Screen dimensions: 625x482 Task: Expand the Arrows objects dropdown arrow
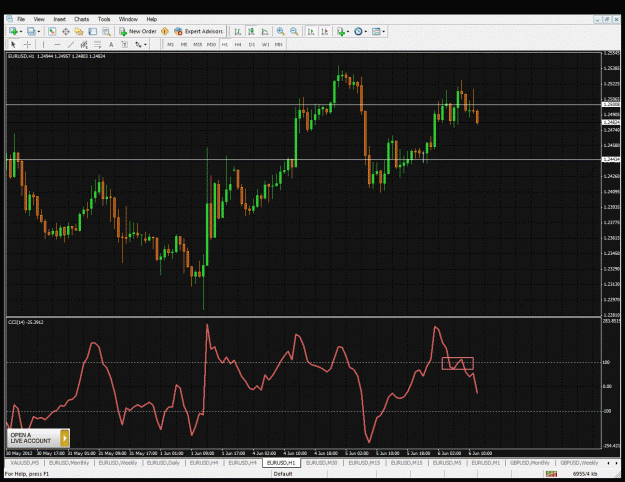point(145,45)
